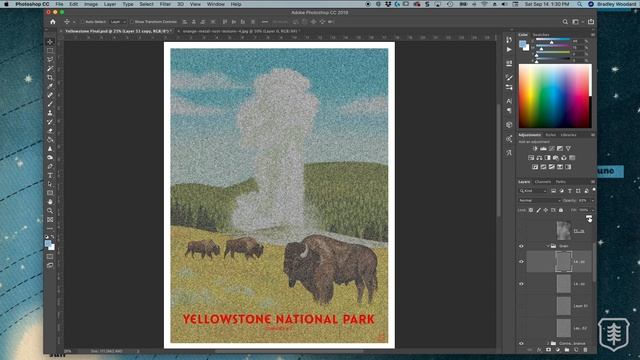Open the Color panel flyout menu
Screen dimensions: 640x360
[593, 35]
